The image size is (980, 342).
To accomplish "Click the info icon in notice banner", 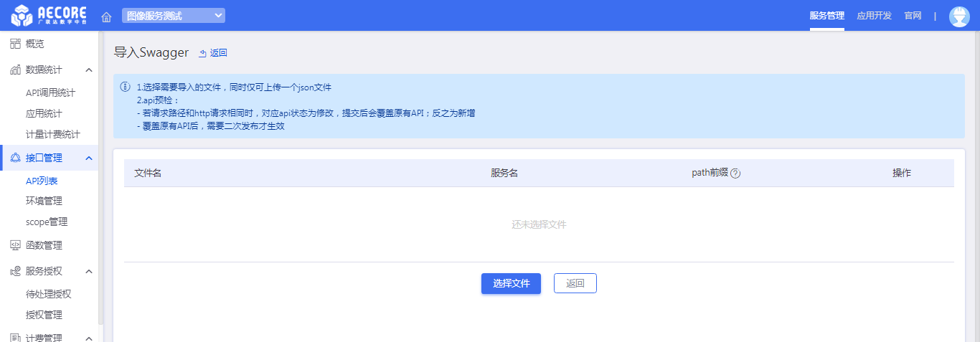I will (125, 87).
